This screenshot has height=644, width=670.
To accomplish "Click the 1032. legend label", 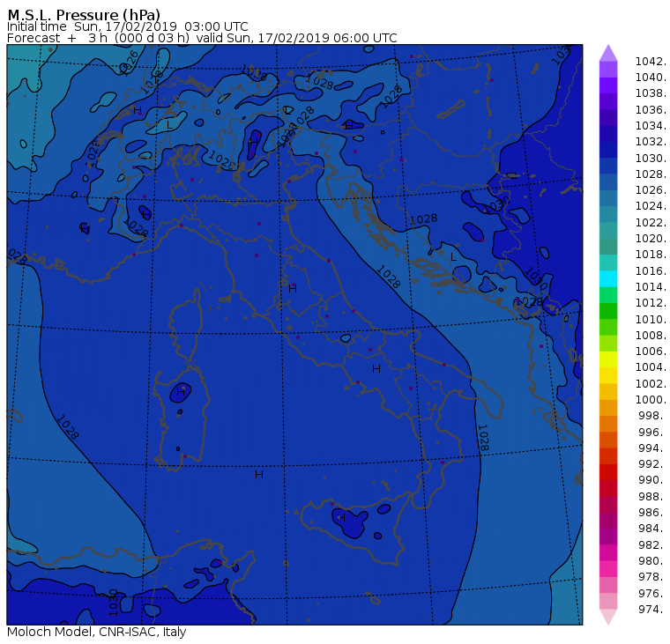I will pyautogui.click(x=651, y=142).
